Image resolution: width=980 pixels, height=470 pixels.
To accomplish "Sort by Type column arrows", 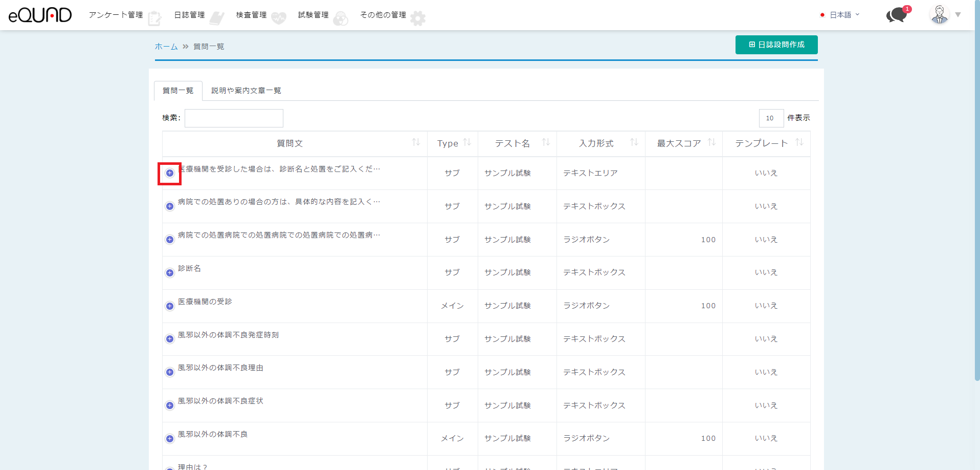I will tap(467, 142).
